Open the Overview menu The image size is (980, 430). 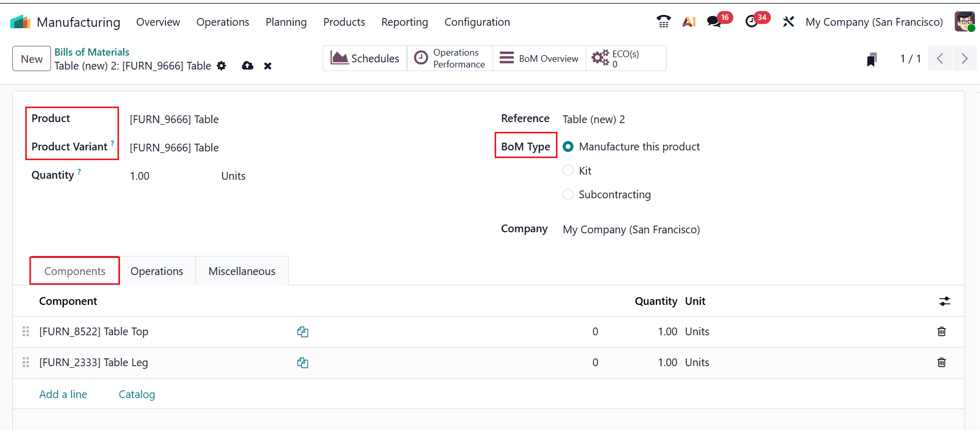pos(158,22)
